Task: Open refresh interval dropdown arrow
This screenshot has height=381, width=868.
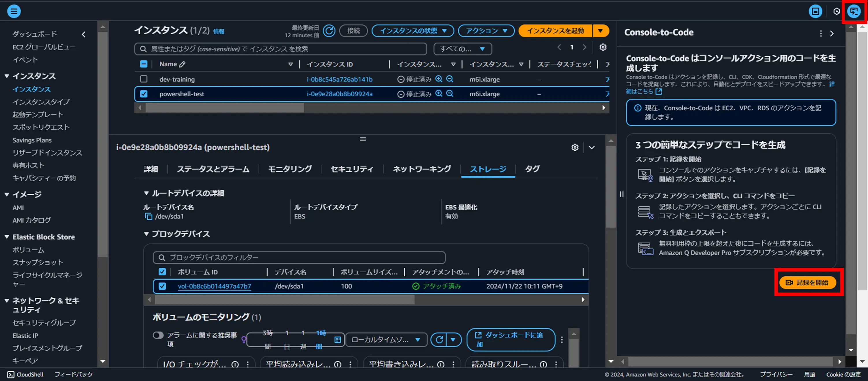Action: click(454, 339)
